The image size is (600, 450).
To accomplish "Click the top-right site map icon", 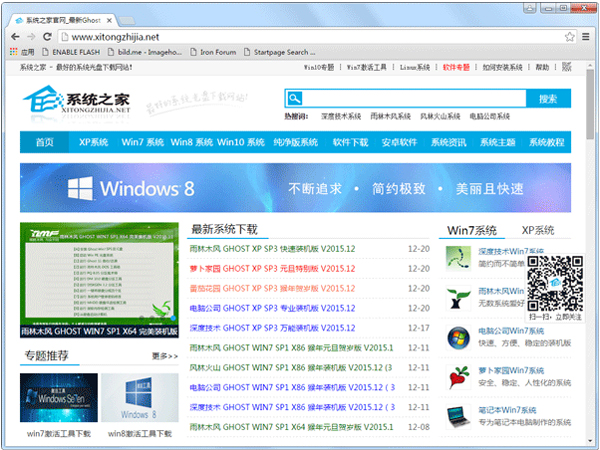I will pos(566,67).
